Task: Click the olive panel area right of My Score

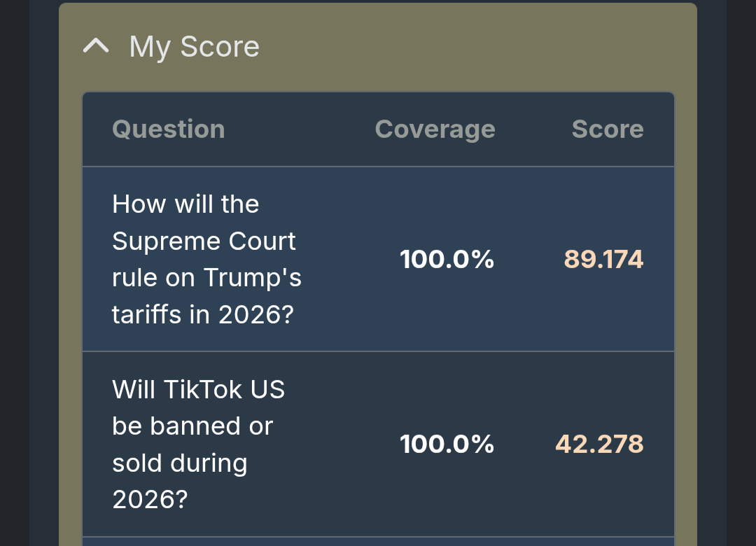Action: [476, 47]
